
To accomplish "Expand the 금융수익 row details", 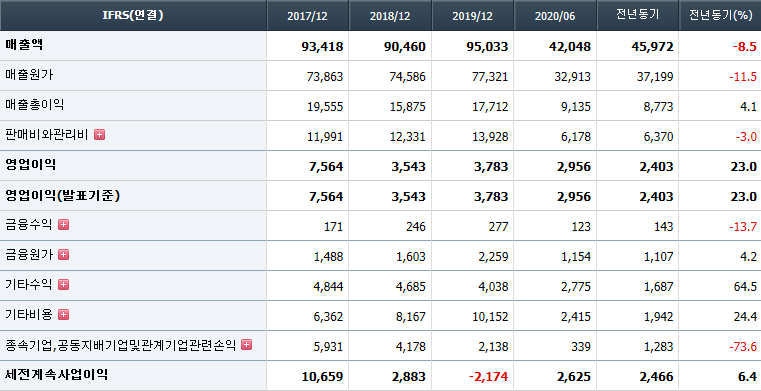I will click(64, 225).
